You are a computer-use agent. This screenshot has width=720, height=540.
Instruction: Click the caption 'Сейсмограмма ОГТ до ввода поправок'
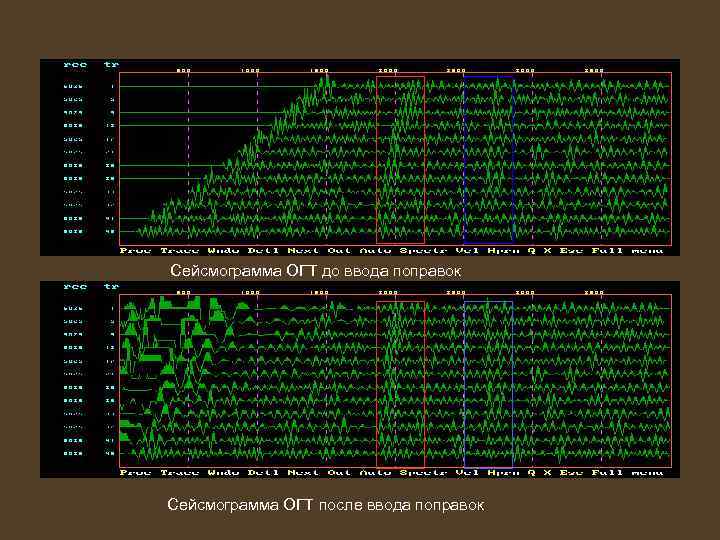click(x=315, y=270)
